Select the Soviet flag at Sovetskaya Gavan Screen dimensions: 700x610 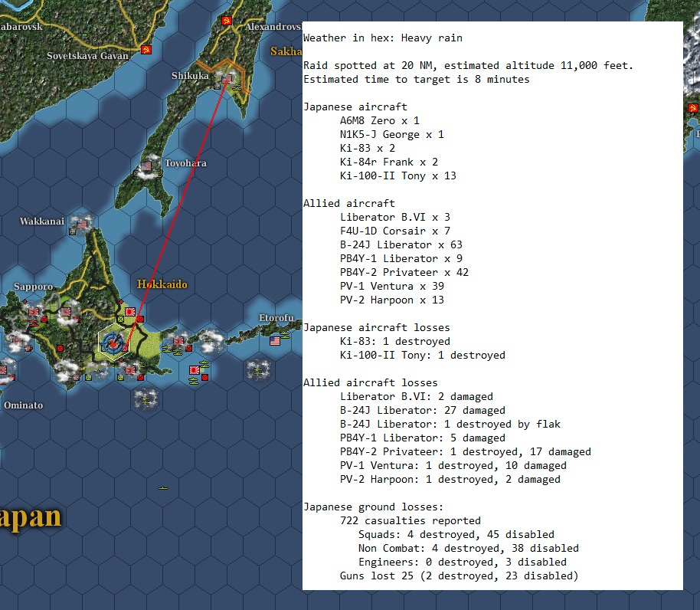[x=146, y=50]
